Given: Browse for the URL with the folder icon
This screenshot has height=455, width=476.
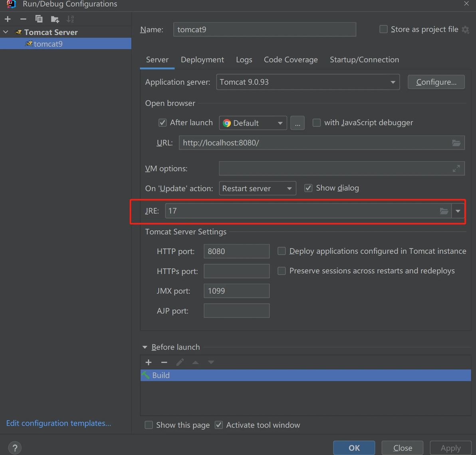Looking at the screenshot, I should 456,143.
